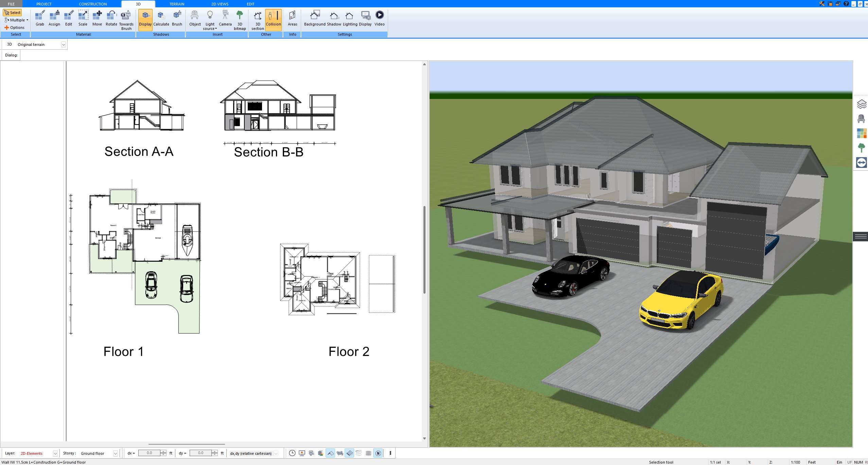Toggle the beams visibility icon
The image size is (868, 465).
340,453
